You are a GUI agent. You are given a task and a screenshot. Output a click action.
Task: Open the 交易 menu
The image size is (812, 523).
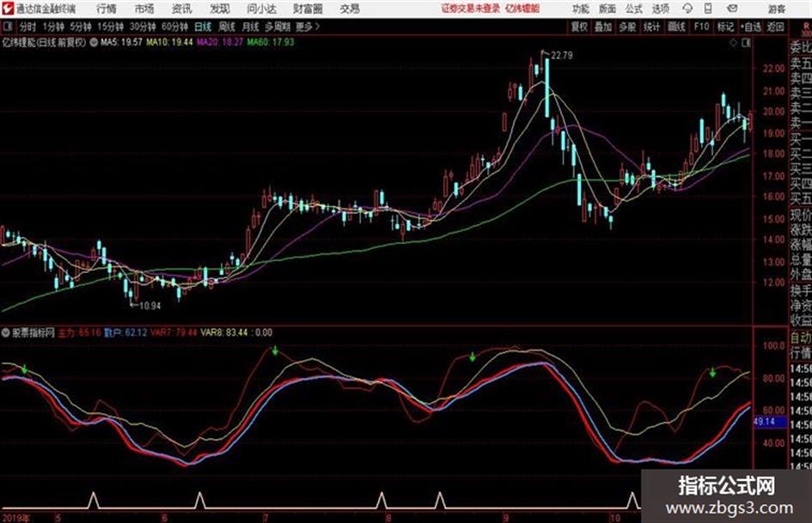pyautogui.click(x=350, y=9)
